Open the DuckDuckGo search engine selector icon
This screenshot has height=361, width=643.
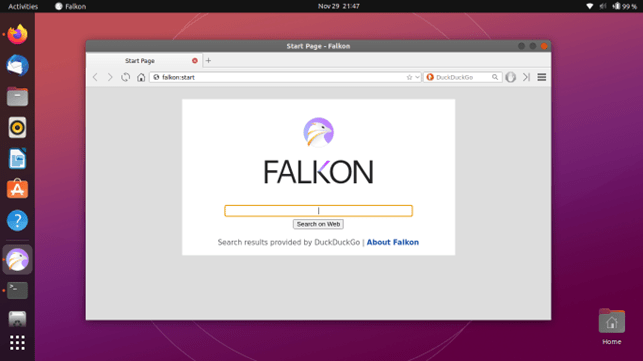(430, 77)
